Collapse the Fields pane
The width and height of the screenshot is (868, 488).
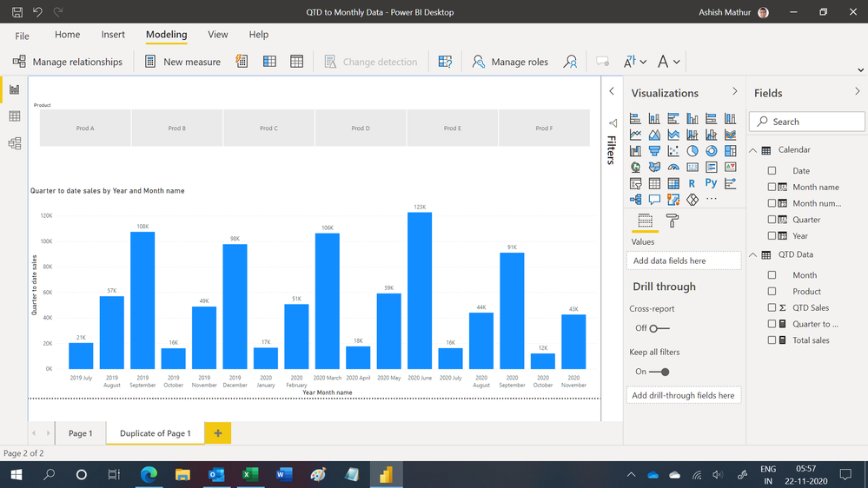pos(857,91)
